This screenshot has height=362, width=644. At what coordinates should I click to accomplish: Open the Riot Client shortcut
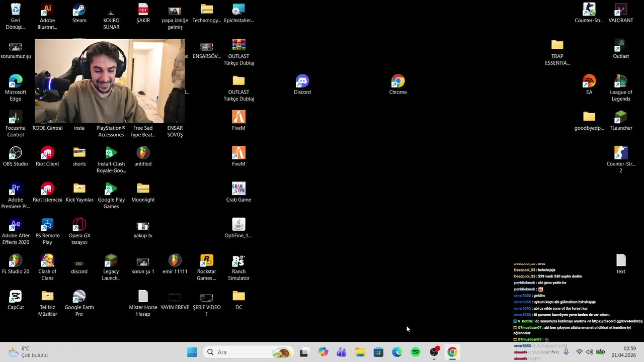pyautogui.click(x=47, y=156)
